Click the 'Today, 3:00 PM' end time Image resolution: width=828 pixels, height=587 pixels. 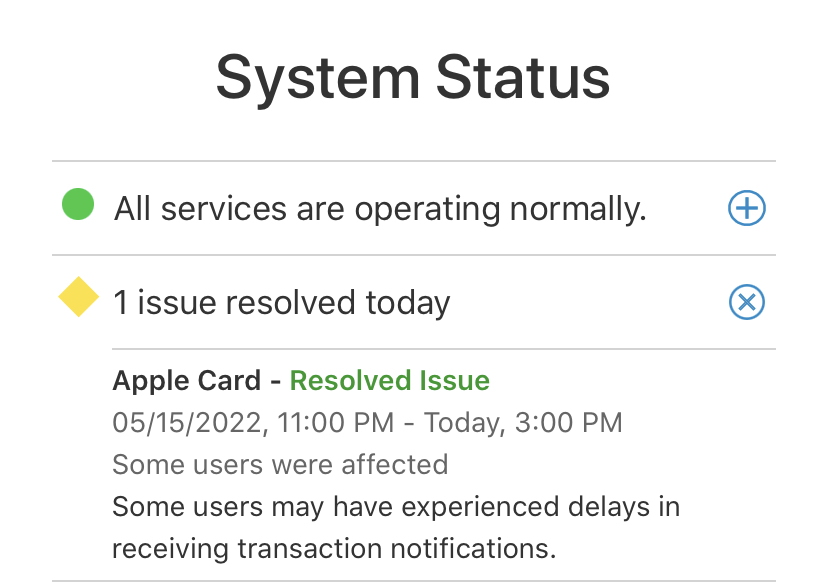pos(523,423)
